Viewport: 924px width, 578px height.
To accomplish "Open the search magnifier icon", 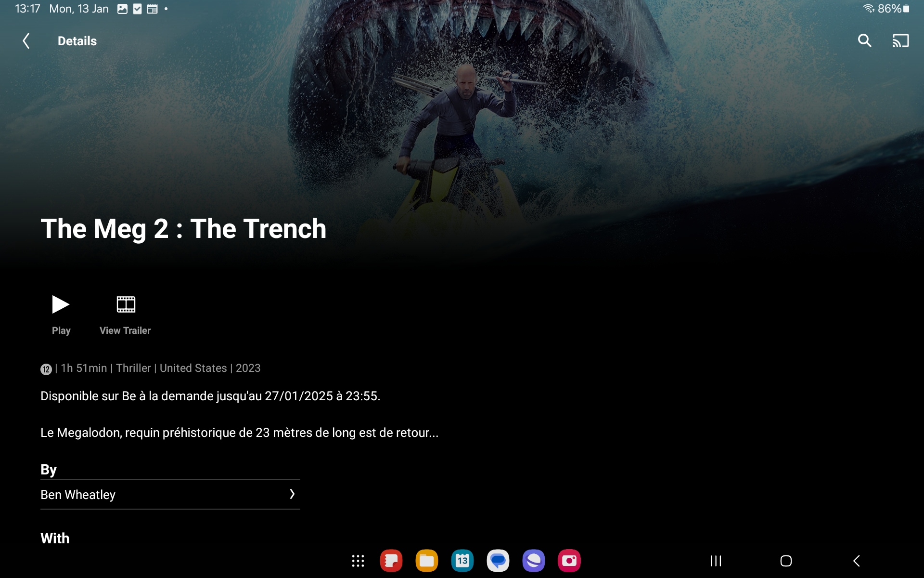I will pyautogui.click(x=864, y=41).
